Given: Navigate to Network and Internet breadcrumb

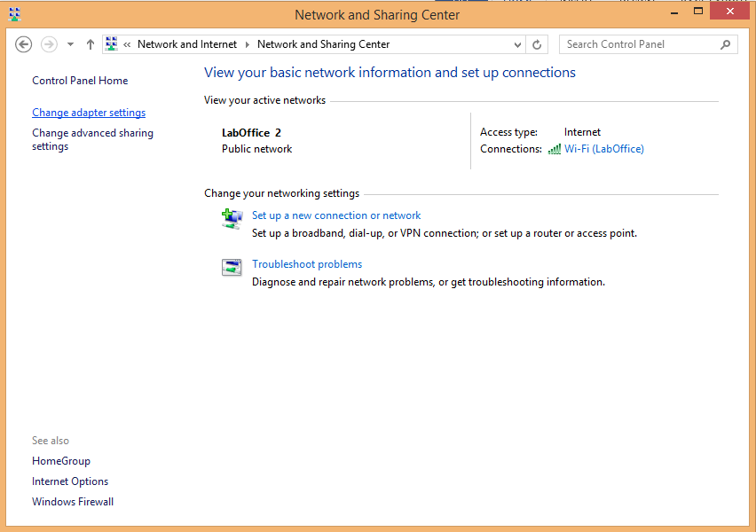Looking at the screenshot, I should coord(187,43).
